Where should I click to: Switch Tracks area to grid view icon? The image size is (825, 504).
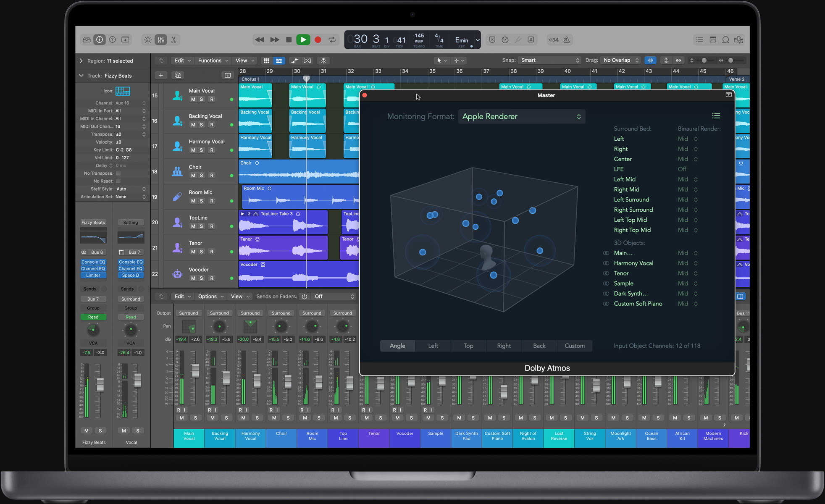(x=266, y=60)
